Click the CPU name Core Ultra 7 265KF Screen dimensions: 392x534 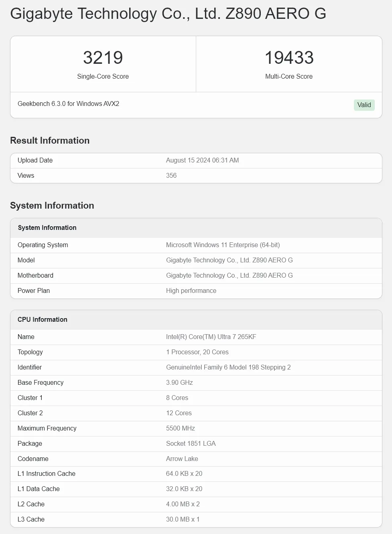click(211, 337)
